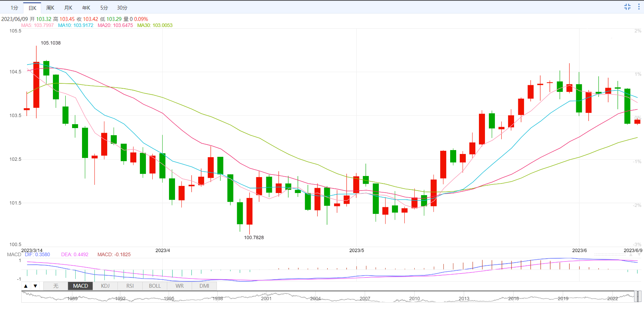Click the MA20: 103.6475 legend label
Screen dimensions: 644x314
pyautogui.click(x=115, y=25)
